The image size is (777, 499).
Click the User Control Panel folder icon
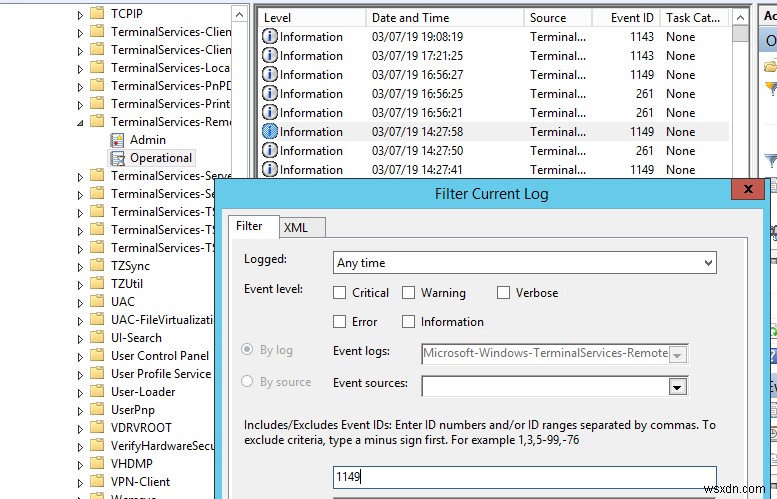click(x=97, y=355)
